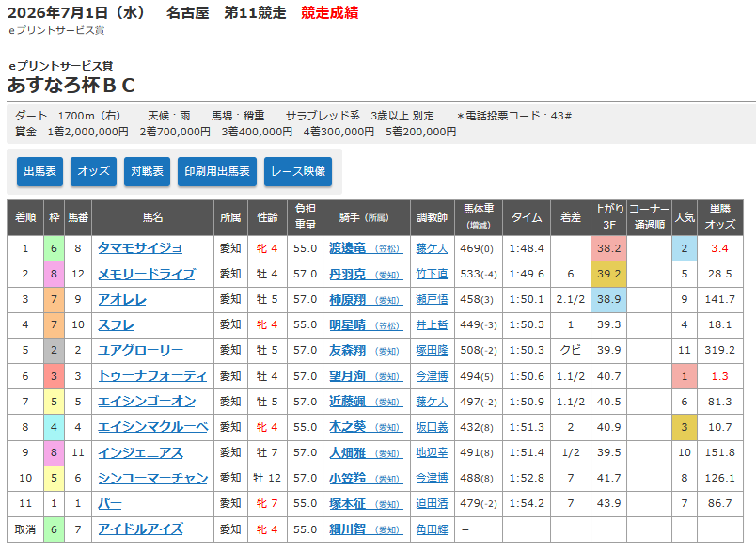Screen dimensions: 756x553
Task: Open the 対戦表 button
Action: 147,171
